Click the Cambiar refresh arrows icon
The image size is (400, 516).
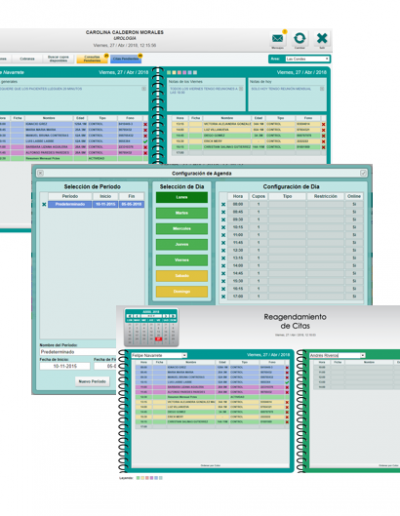coord(299,38)
